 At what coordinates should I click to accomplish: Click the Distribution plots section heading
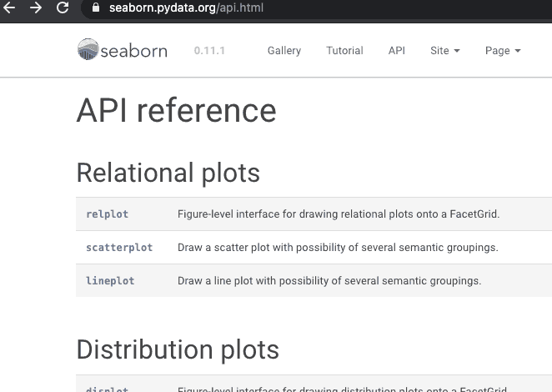(x=177, y=349)
